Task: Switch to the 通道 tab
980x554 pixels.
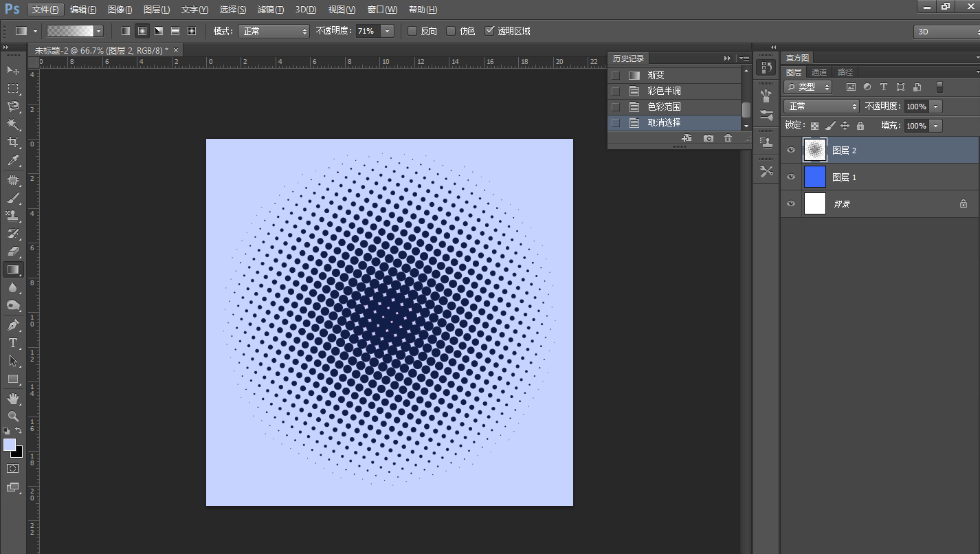Action: pyautogui.click(x=818, y=72)
